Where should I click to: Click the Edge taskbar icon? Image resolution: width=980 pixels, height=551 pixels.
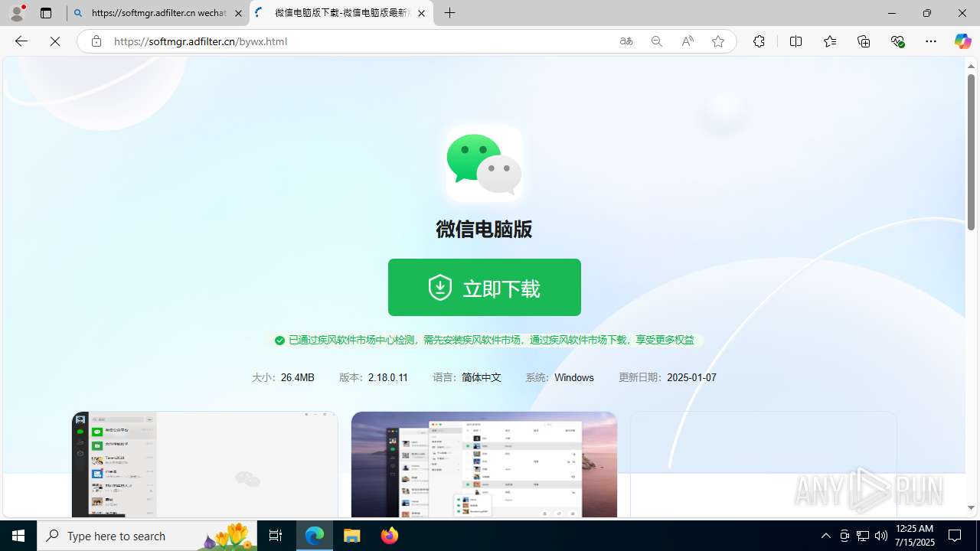315,536
